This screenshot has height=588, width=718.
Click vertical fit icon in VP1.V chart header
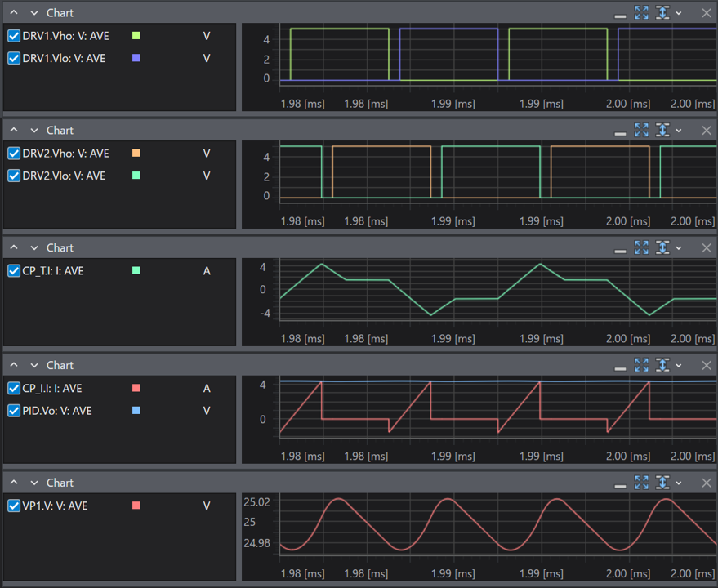point(662,483)
